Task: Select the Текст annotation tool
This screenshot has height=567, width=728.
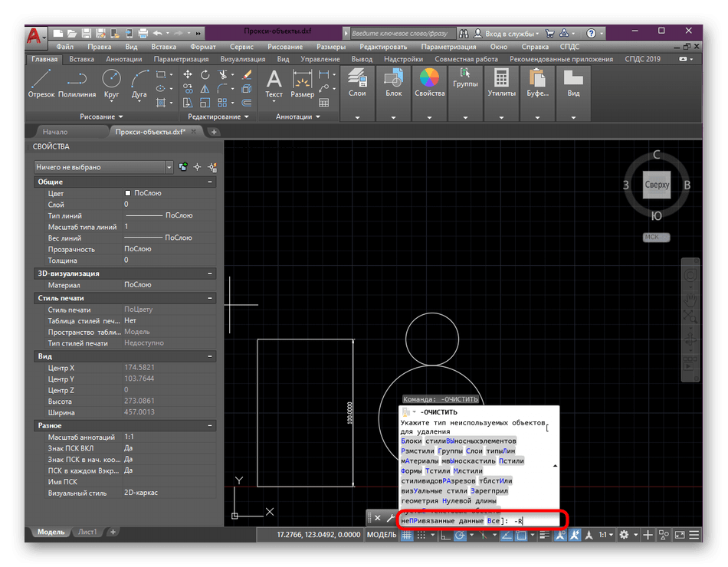Action: coord(274,83)
